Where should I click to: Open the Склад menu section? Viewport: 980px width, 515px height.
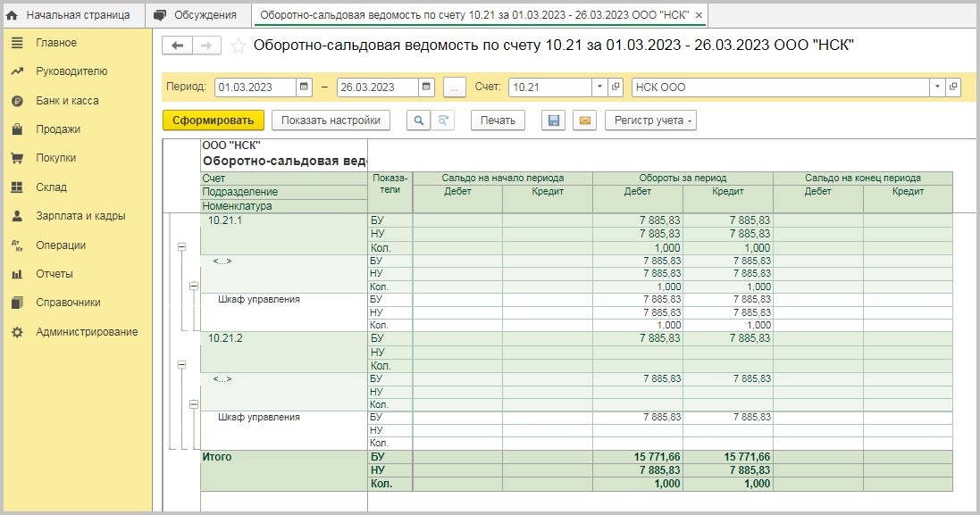tap(51, 187)
